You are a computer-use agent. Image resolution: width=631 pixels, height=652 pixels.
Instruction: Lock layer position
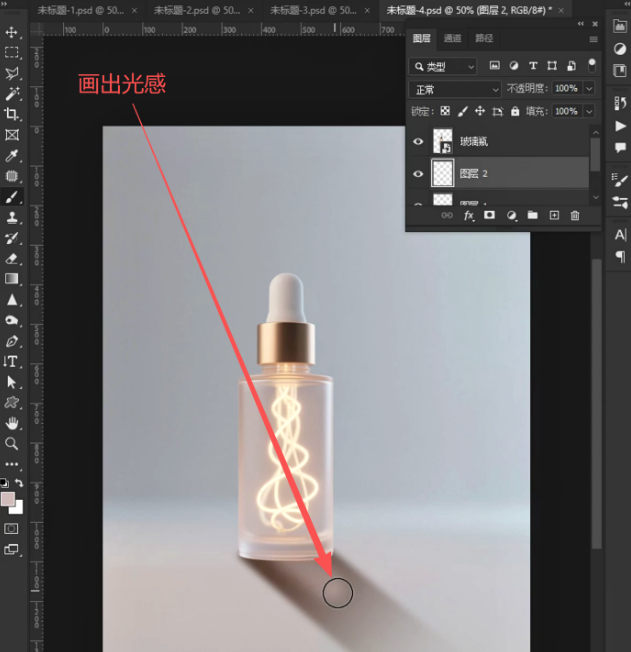click(480, 111)
